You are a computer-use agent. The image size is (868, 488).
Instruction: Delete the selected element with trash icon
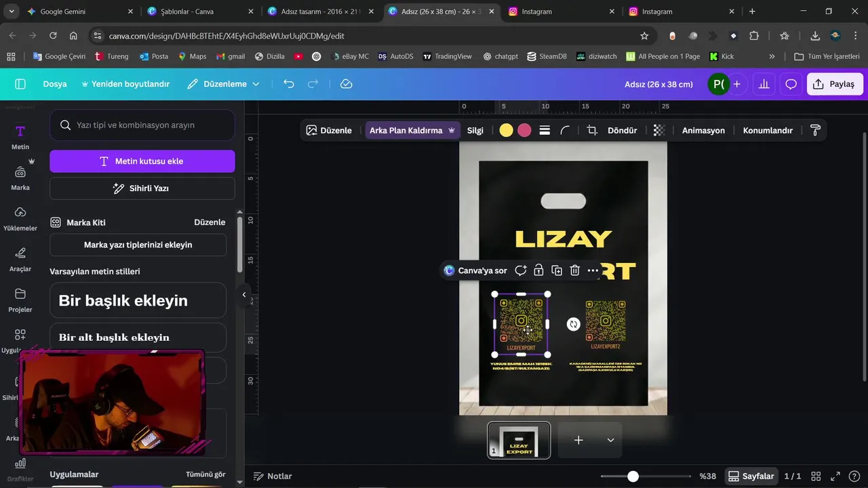[575, 270]
